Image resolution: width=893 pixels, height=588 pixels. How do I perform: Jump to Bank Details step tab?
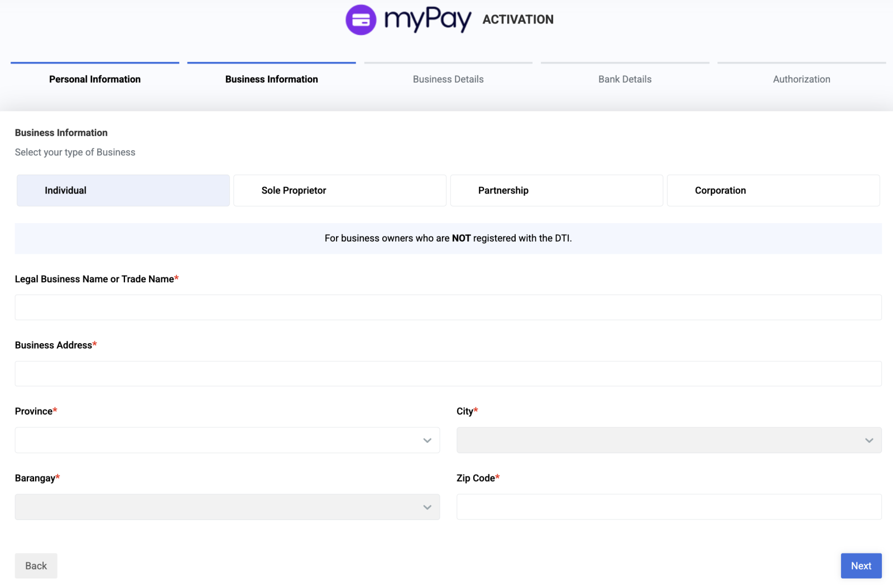coord(625,79)
